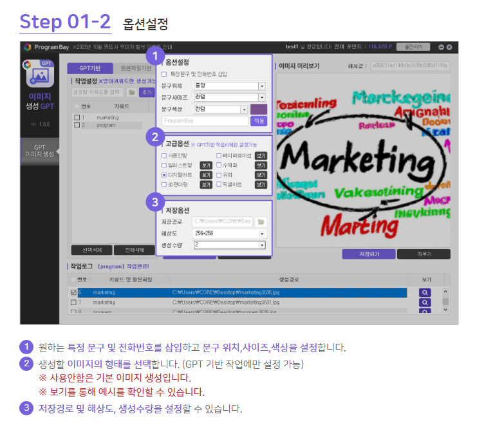Switch to the 원본파일기반 tab
The height and width of the screenshot is (432, 504).
click(136, 68)
